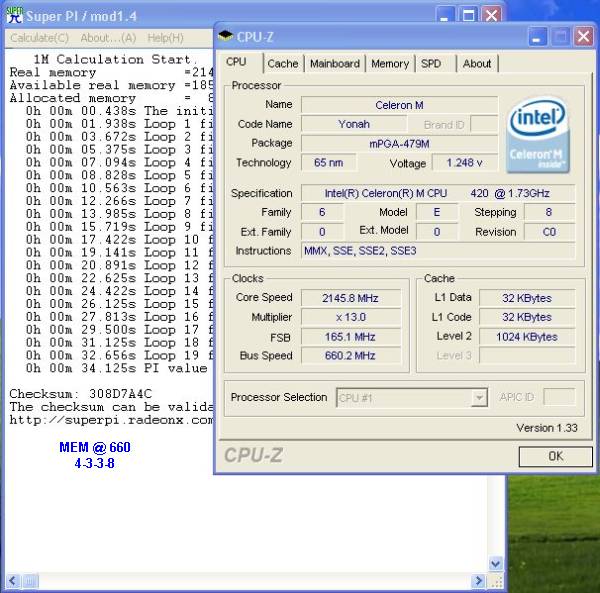Click the 65 nm technology value

(329, 163)
